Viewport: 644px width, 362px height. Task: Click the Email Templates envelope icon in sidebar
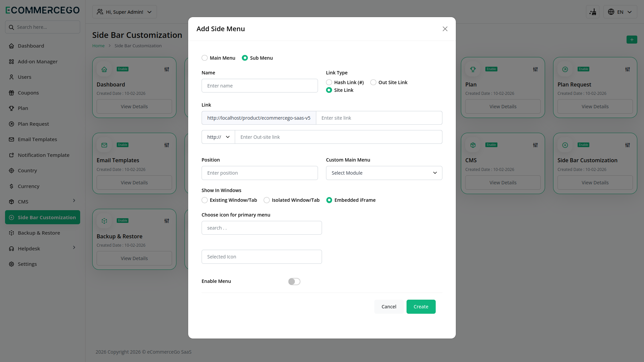coord(11,139)
